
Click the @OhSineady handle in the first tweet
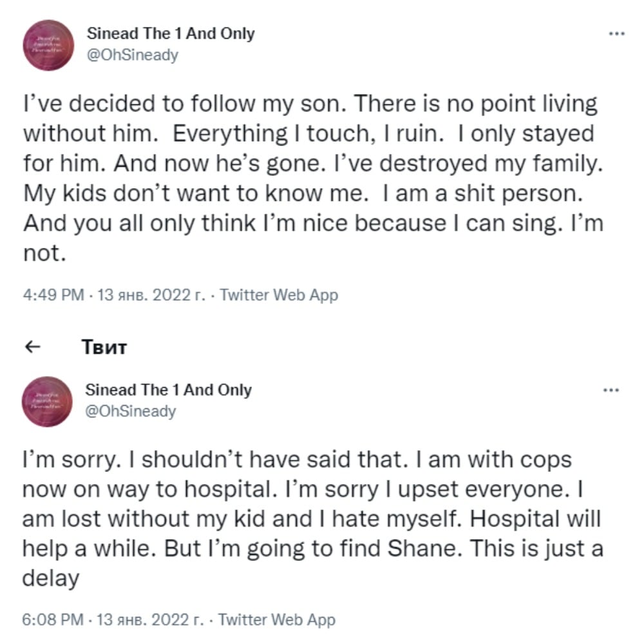pyautogui.click(x=132, y=55)
